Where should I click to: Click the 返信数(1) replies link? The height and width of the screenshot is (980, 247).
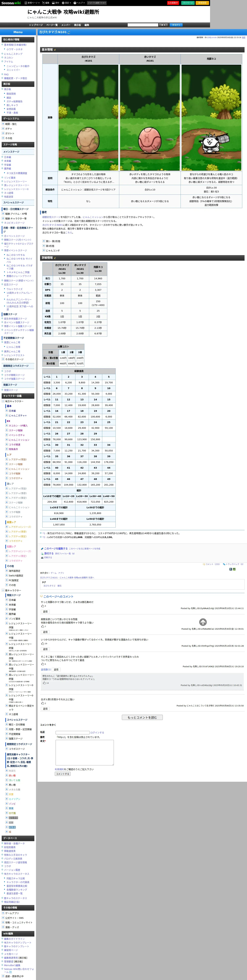[46, 670]
